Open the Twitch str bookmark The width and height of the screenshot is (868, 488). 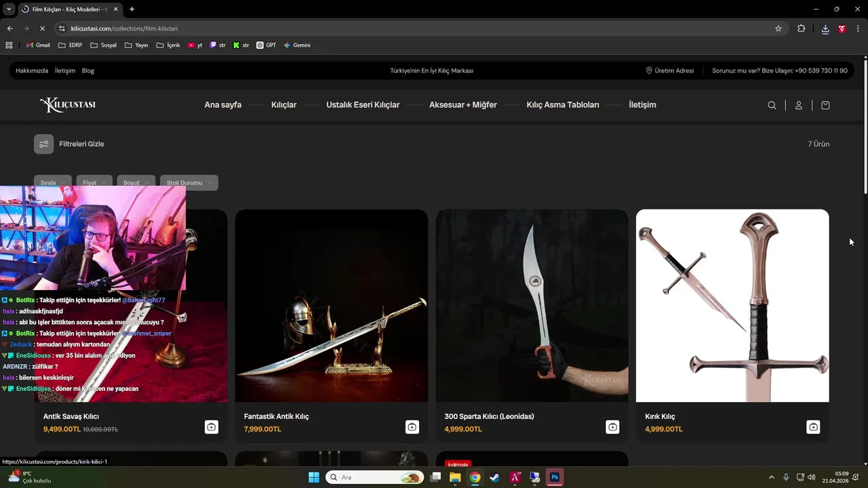[218, 45]
